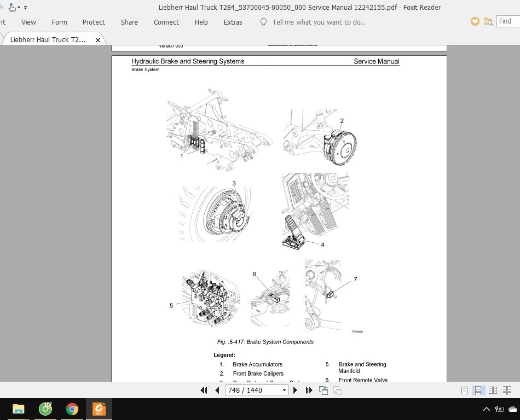Click the Tell me what you want field
The height and width of the screenshot is (420, 520).
319,22
